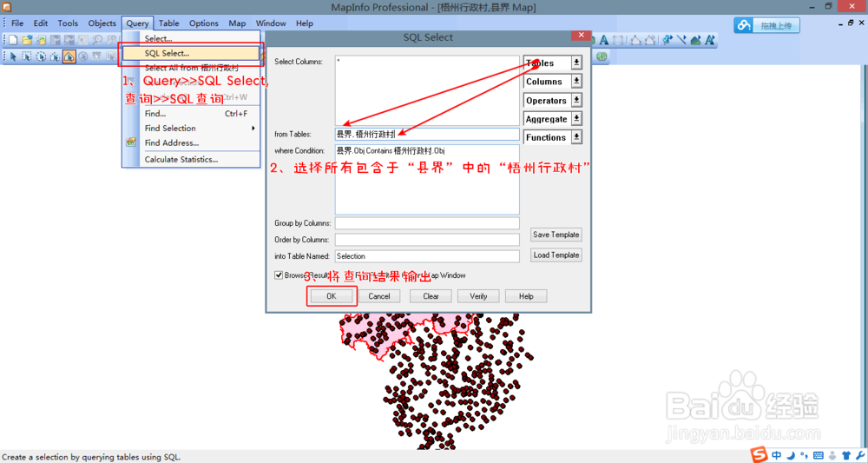
Task: Click the moon icon in IME bar
Action: [x=791, y=455]
